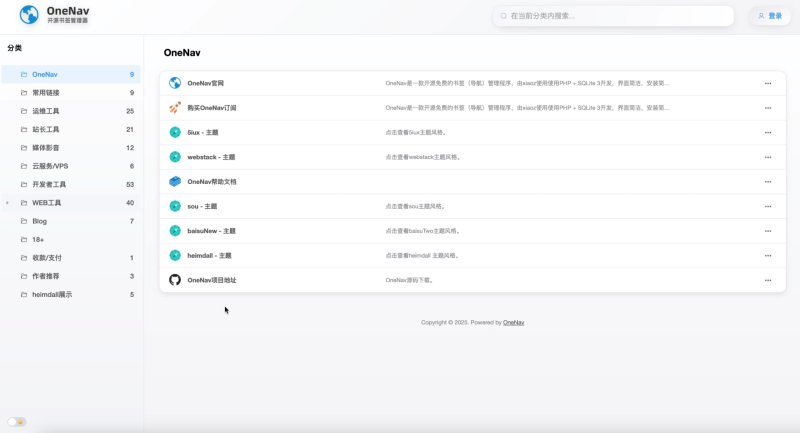Toggle the dark mode switch at bottom left
The width and height of the screenshot is (800, 433).
[16, 422]
